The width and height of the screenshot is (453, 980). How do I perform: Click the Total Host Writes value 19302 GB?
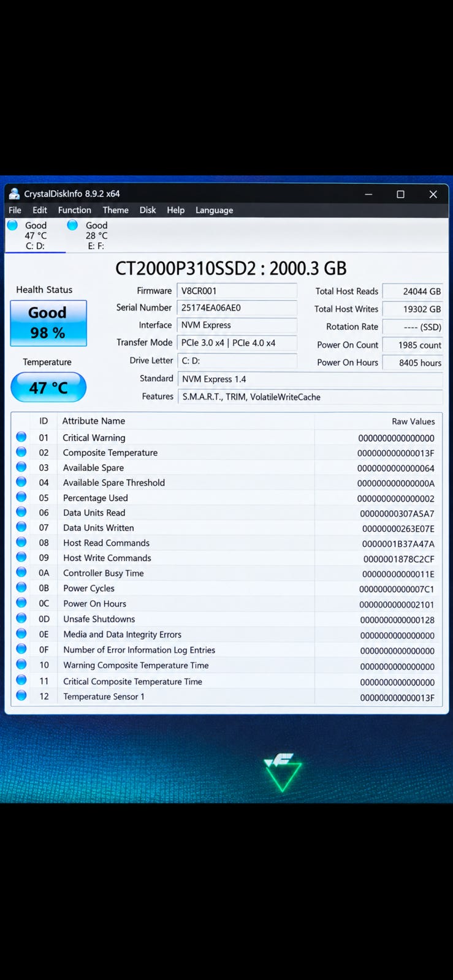(413, 309)
